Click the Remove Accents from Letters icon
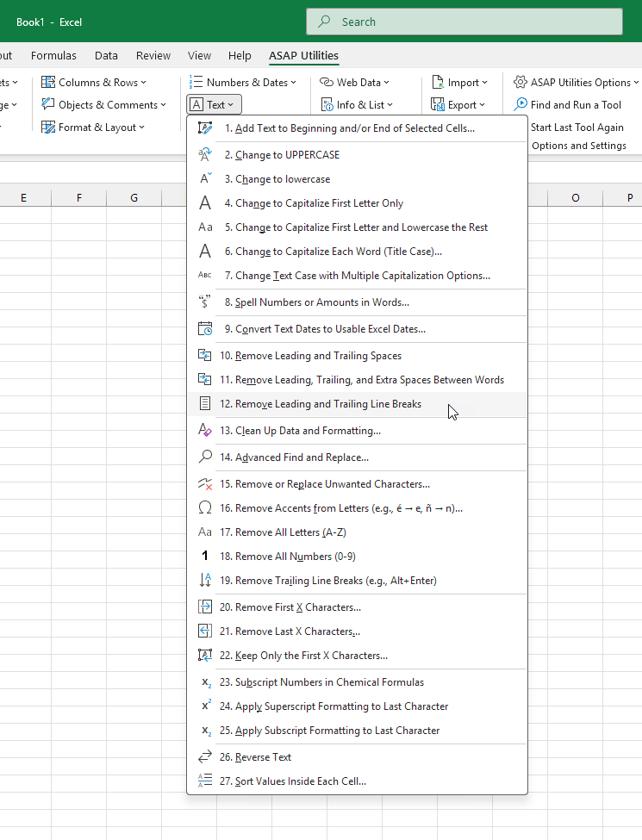 pos(205,508)
